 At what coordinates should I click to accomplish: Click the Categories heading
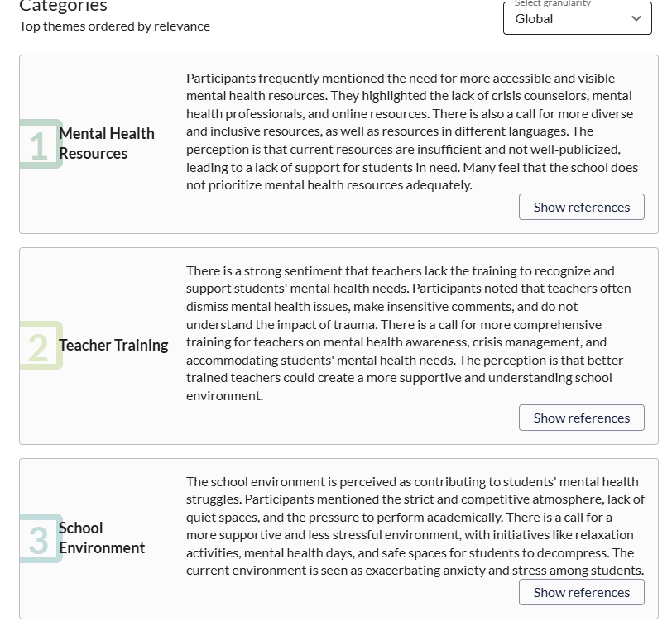point(63,6)
